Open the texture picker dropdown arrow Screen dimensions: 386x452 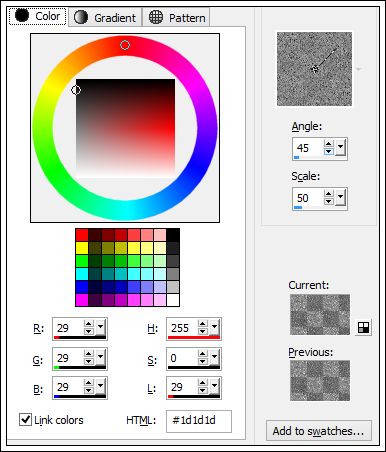[x=359, y=69]
